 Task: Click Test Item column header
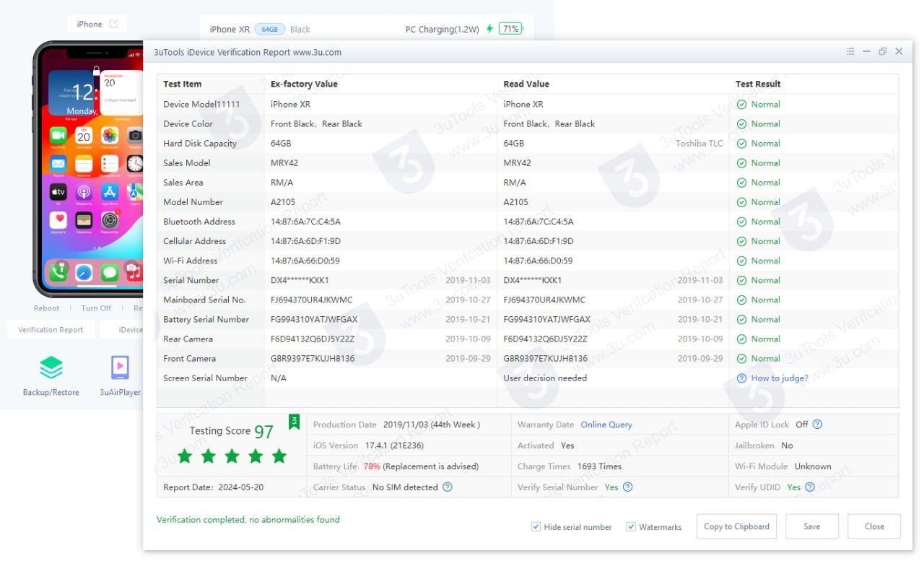(183, 84)
